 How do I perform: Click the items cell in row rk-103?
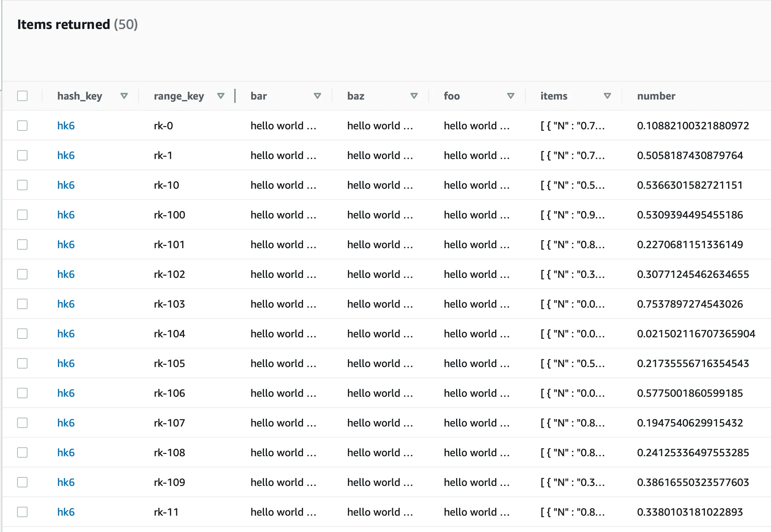[572, 304]
